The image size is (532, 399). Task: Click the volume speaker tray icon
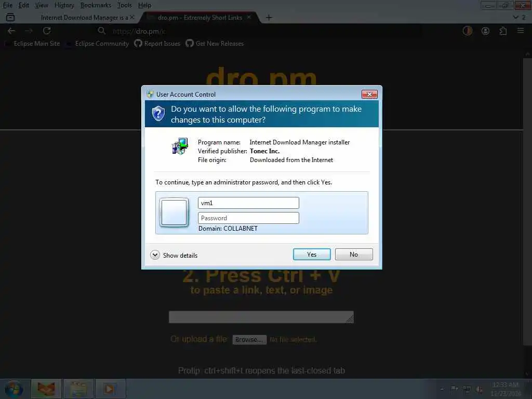pyautogui.click(x=479, y=390)
